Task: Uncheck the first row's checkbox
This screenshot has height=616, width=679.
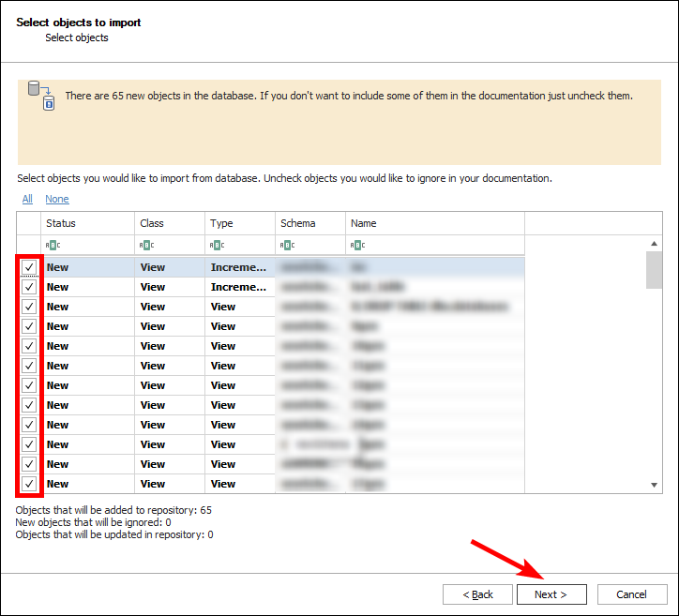Action: [x=29, y=267]
